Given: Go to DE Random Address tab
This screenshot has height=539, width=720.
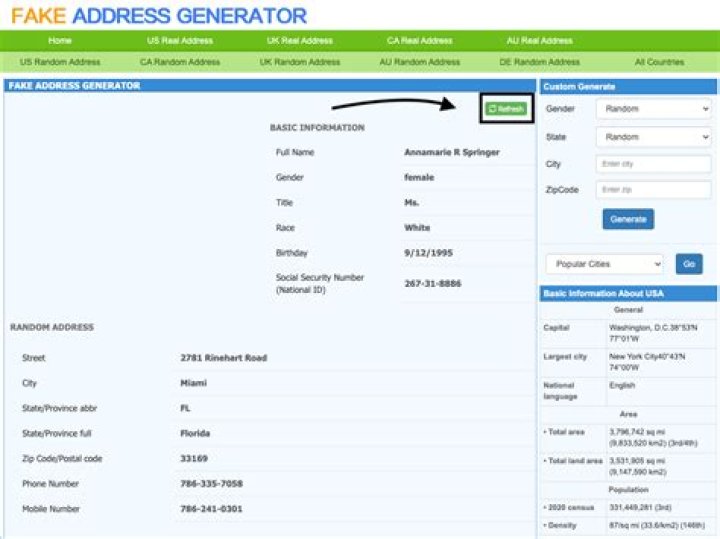Looking at the screenshot, I should pos(540,62).
